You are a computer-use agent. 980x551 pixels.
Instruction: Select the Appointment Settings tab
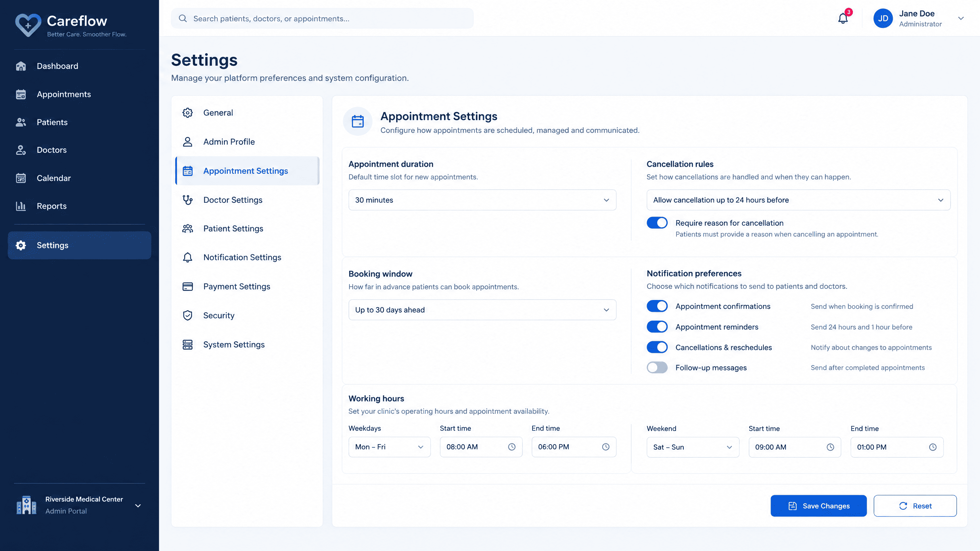click(x=247, y=171)
